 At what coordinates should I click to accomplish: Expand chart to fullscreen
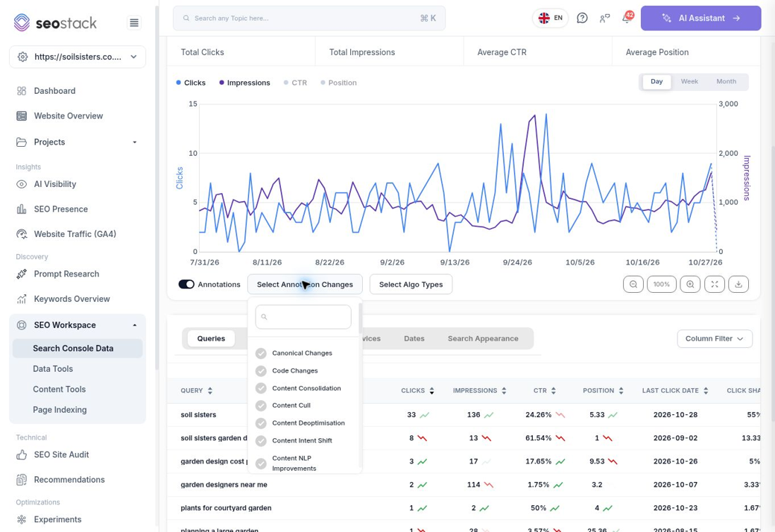coord(714,285)
